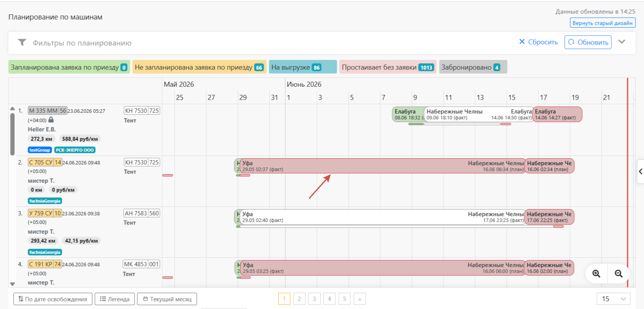Click the 42,15 руб/км rate badge

(x=81, y=241)
